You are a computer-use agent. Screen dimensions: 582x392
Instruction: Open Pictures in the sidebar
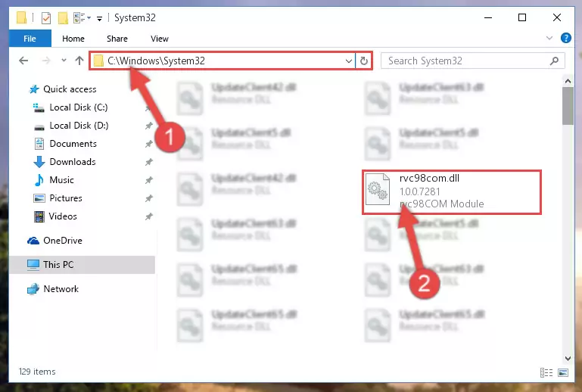click(x=66, y=198)
